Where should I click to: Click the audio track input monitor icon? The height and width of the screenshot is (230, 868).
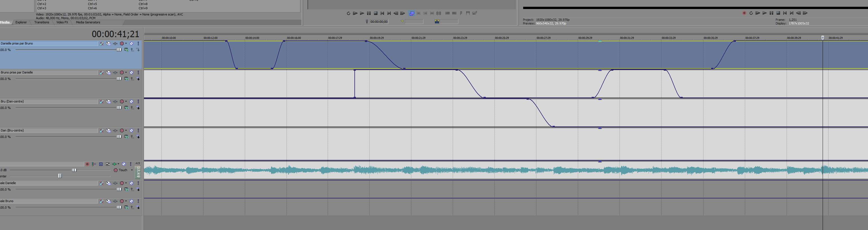coord(94,164)
